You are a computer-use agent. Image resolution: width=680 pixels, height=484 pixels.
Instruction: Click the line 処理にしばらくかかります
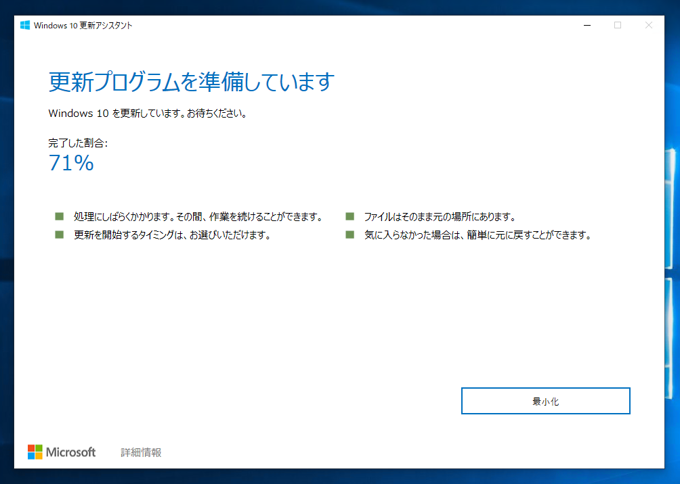(198, 217)
